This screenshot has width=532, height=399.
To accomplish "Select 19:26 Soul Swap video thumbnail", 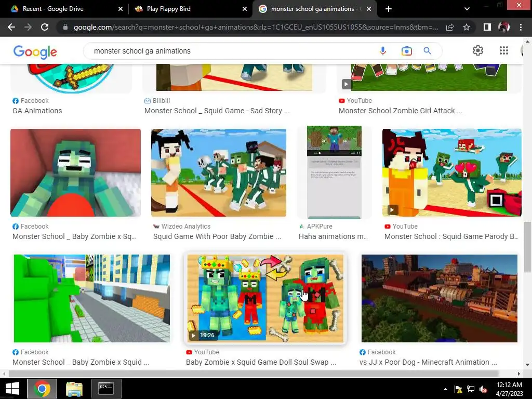I will tap(265, 298).
